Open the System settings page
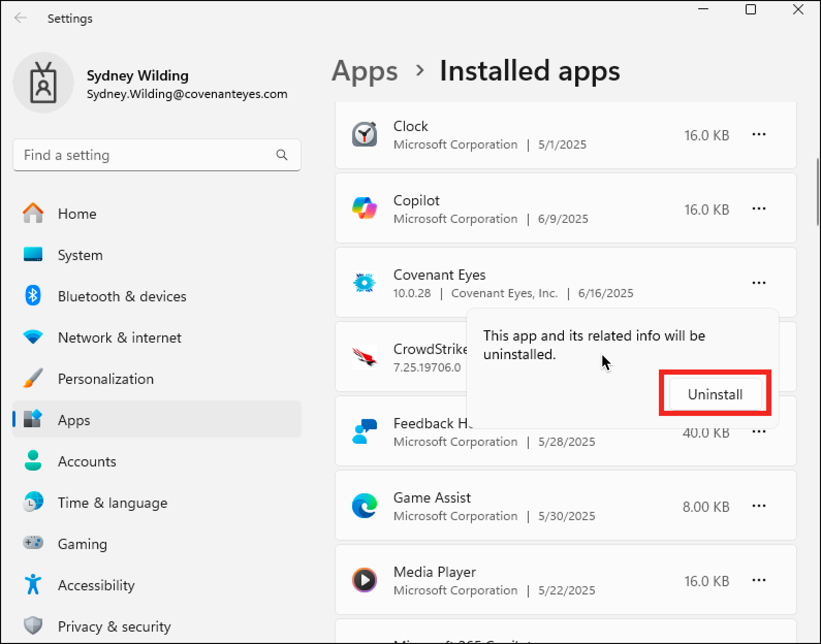821x644 pixels. click(157, 255)
